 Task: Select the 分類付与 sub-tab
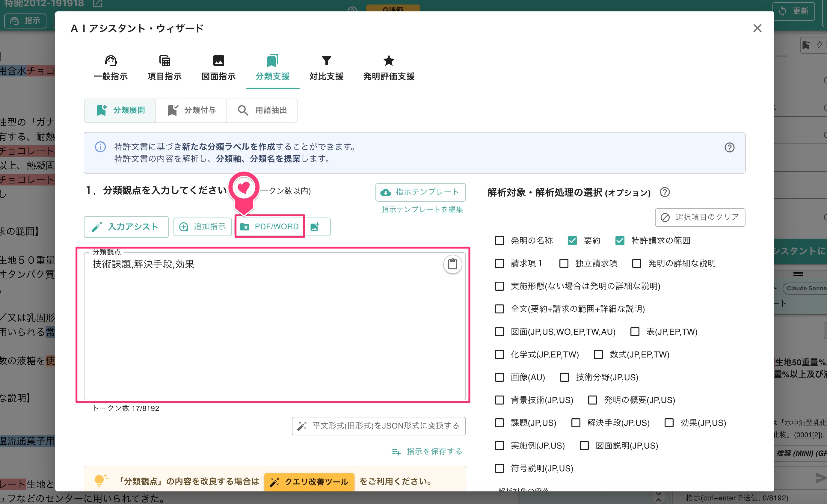(191, 110)
